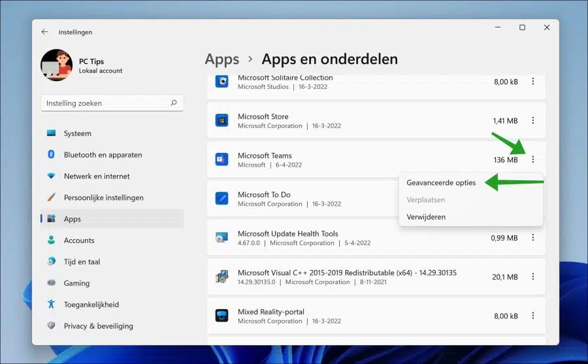
Task: Click the Systeem monitor icon
Action: [52, 133]
